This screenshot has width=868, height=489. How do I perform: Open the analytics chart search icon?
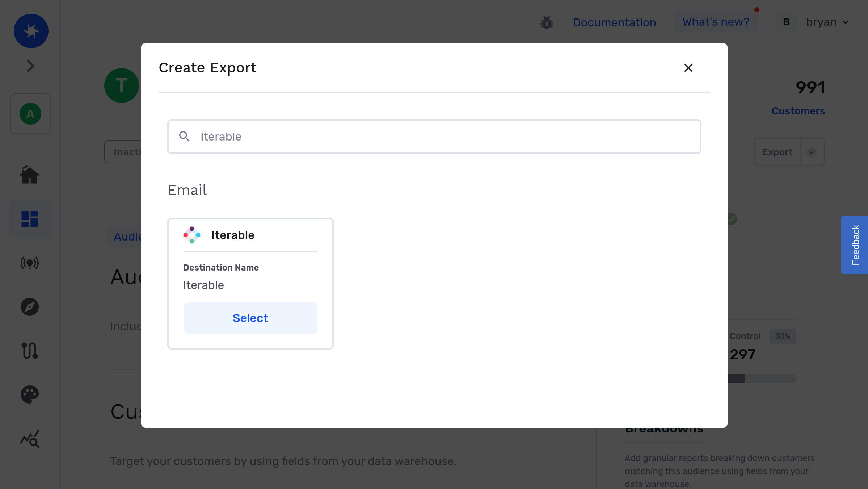[x=30, y=439]
